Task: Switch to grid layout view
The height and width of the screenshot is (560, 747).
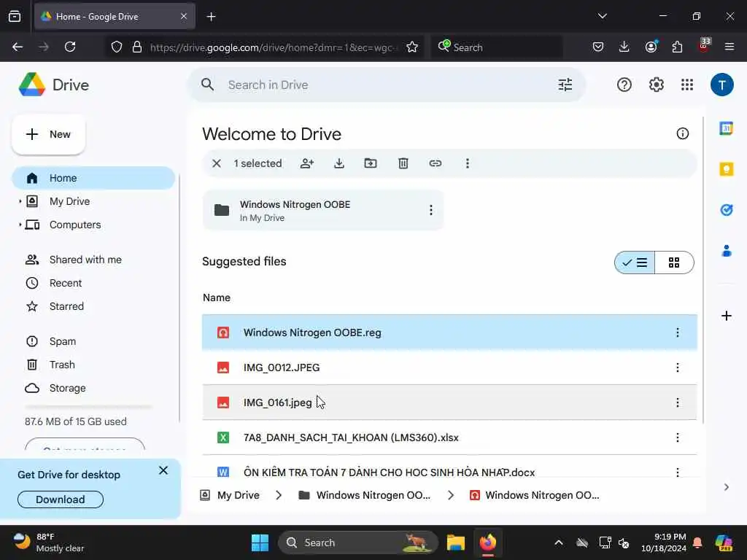Action: pyautogui.click(x=673, y=262)
